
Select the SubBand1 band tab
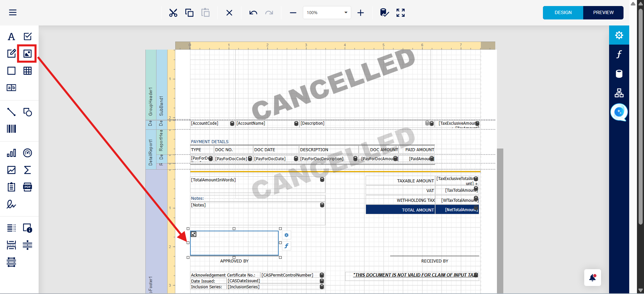point(162,85)
